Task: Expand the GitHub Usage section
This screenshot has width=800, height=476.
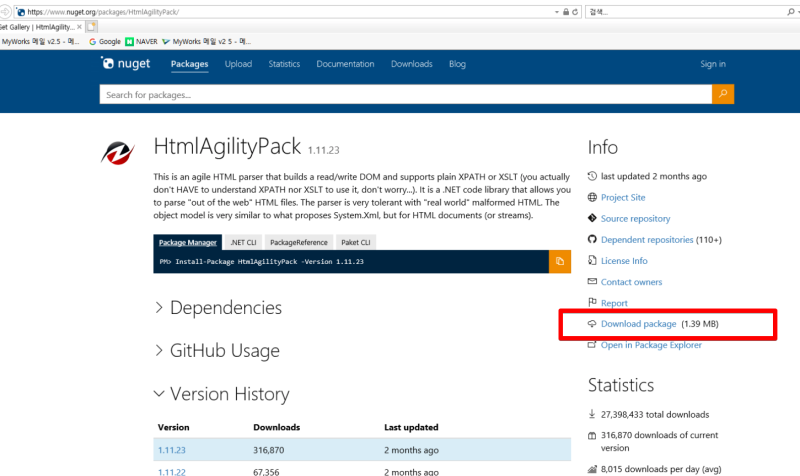Action: click(x=217, y=350)
